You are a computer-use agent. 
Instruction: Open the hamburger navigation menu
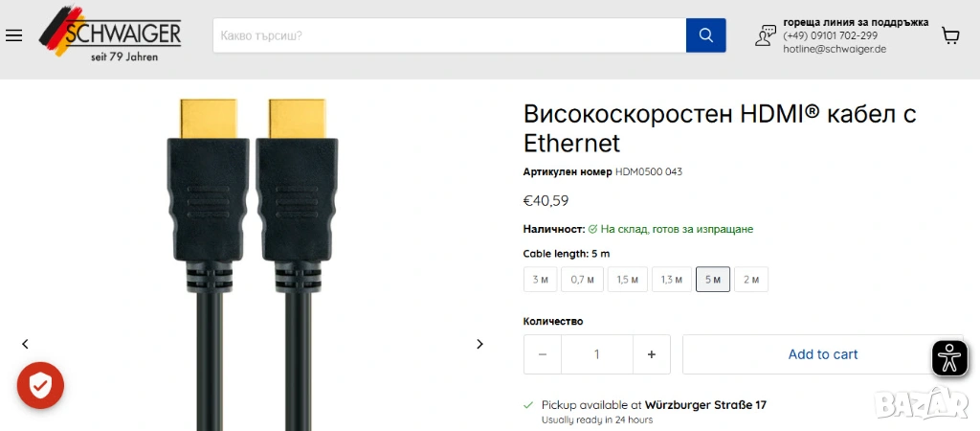[x=13, y=35]
